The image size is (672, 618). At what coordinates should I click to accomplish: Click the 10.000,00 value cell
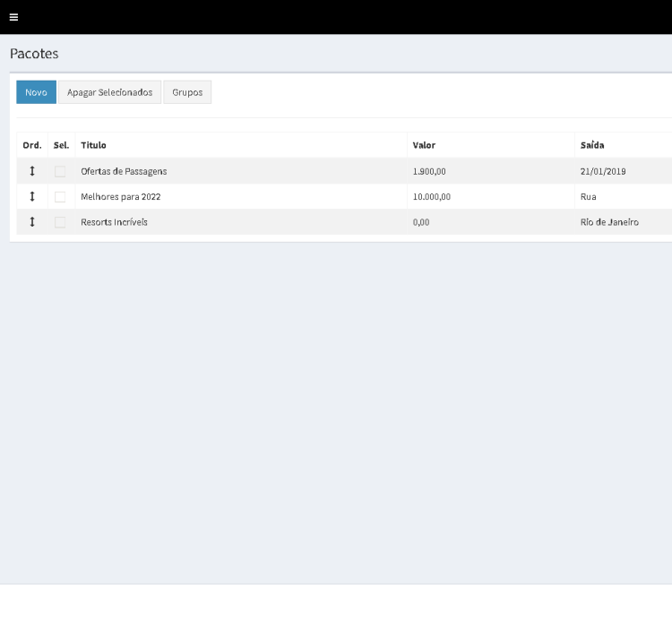(432, 196)
